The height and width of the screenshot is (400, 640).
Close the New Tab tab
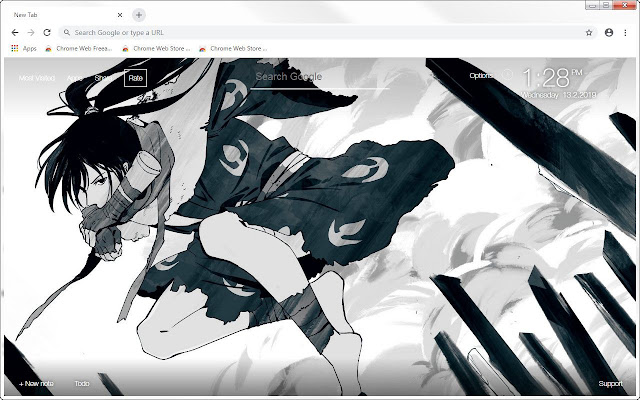pos(120,15)
